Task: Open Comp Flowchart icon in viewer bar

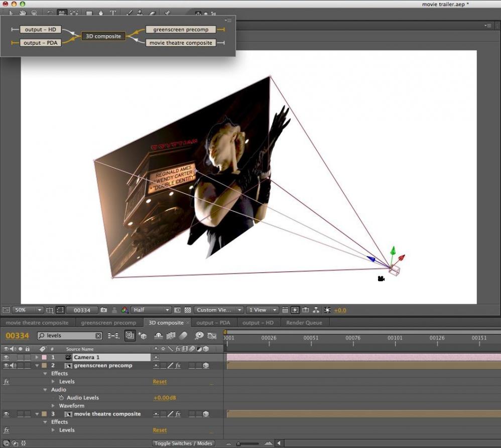Action: [316, 310]
